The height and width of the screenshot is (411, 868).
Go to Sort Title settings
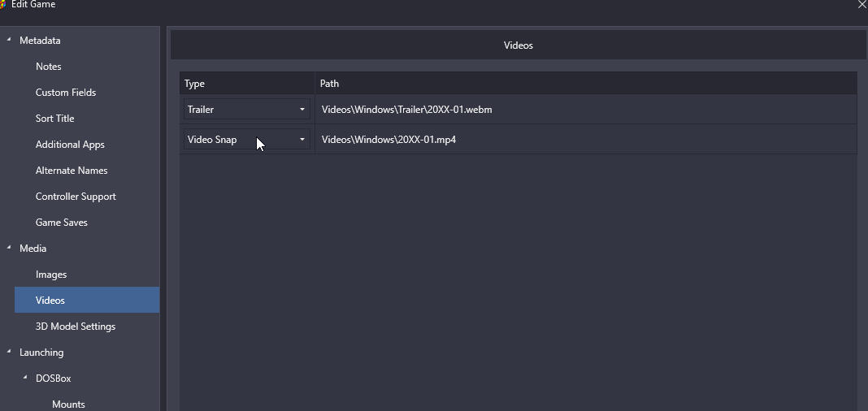click(x=54, y=119)
